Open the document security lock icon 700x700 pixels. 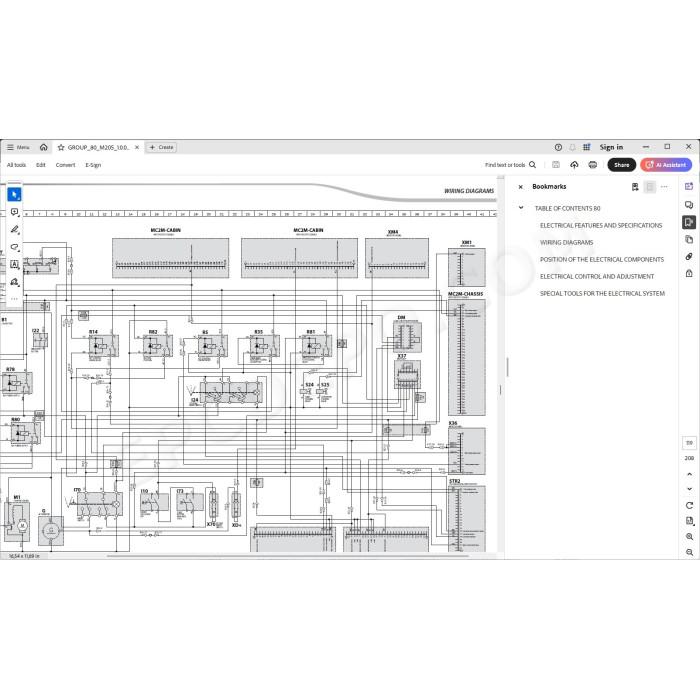pyautogui.click(x=689, y=273)
